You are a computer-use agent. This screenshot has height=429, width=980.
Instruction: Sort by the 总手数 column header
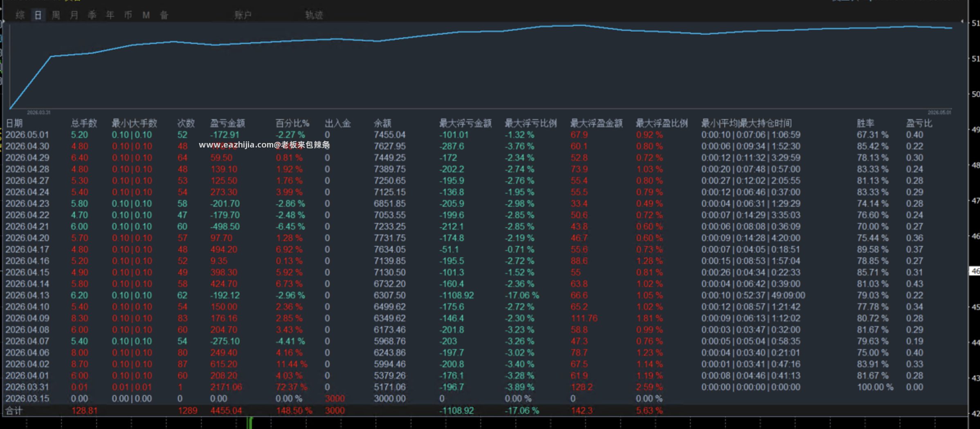(x=84, y=123)
